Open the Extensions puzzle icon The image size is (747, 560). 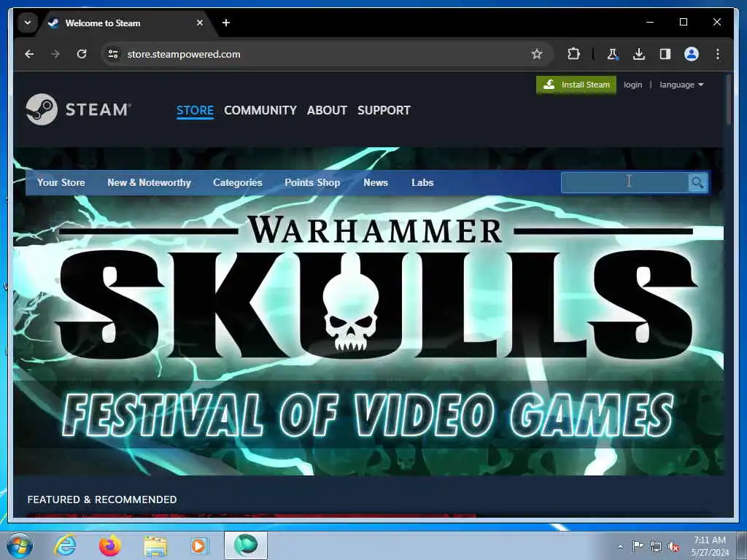(x=573, y=54)
